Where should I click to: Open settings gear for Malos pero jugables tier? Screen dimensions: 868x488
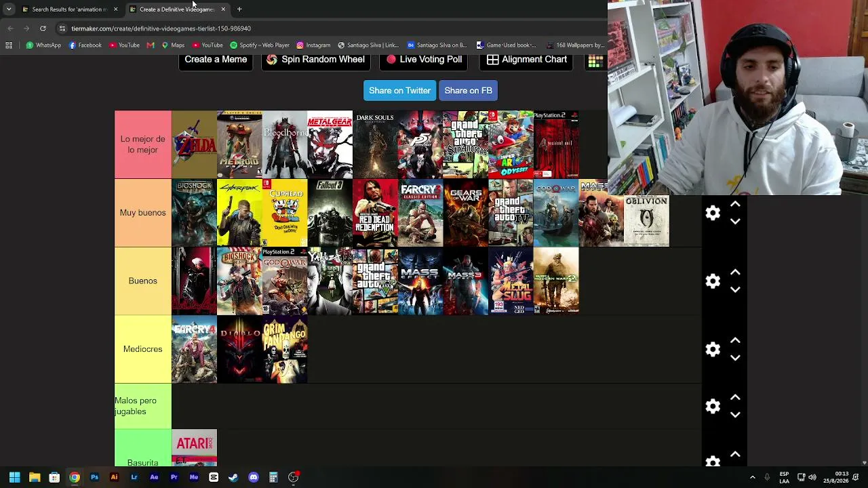pos(712,406)
